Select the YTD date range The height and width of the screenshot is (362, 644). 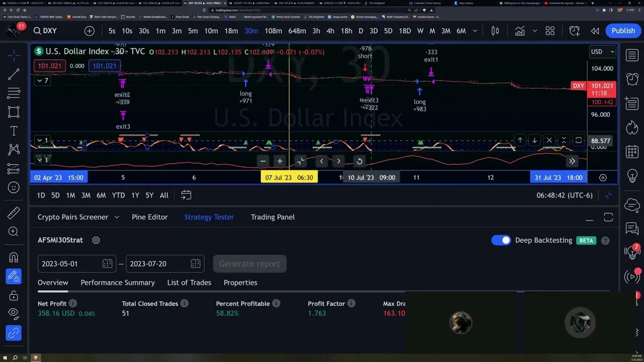point(118,195)
